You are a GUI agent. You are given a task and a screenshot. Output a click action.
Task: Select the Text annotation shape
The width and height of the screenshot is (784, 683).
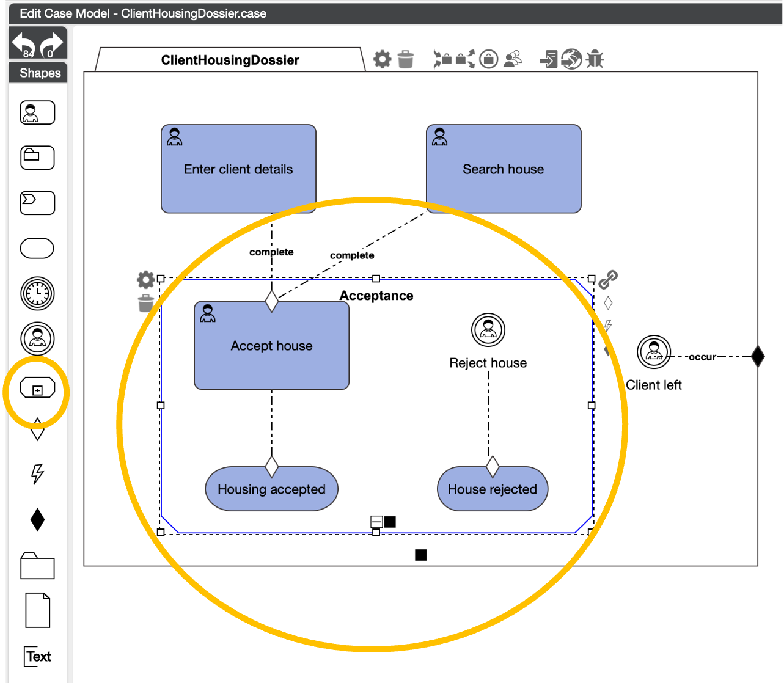pos(38,656)
